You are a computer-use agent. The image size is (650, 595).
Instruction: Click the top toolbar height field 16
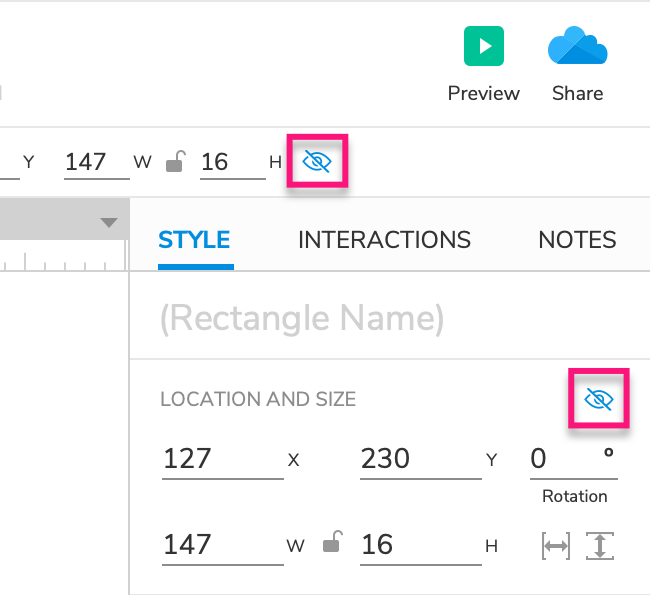point(232,161)
